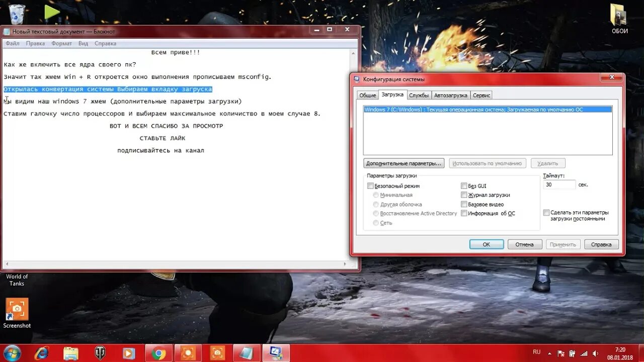Viewport: 644px width, 362px height.
Task: Open the Справка menu in Notepad
Action: 105,43
